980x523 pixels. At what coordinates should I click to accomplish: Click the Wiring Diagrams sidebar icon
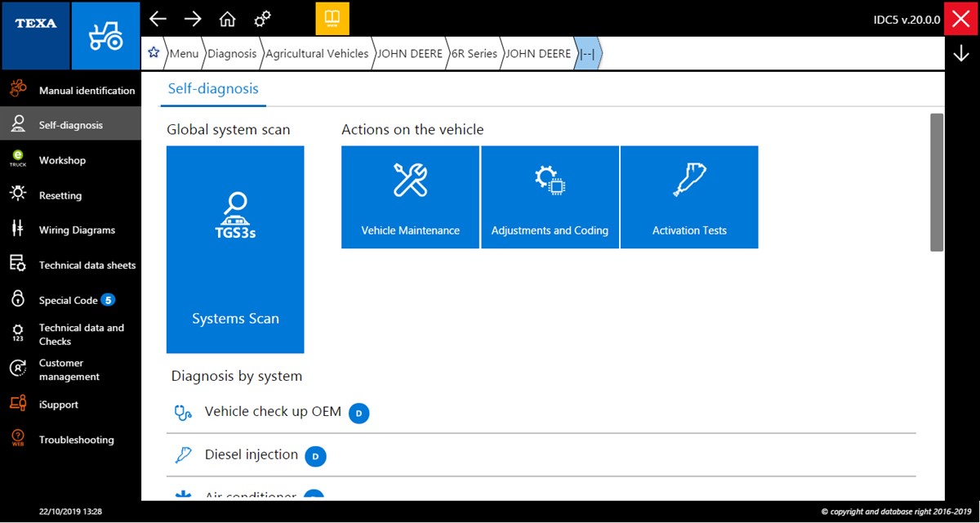(18, 230)
